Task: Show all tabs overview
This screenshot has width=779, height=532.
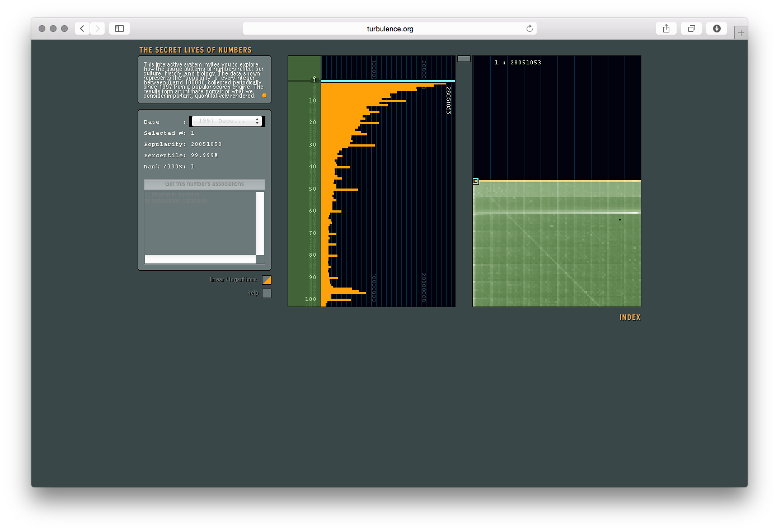Action: click(x=691, y=29)
